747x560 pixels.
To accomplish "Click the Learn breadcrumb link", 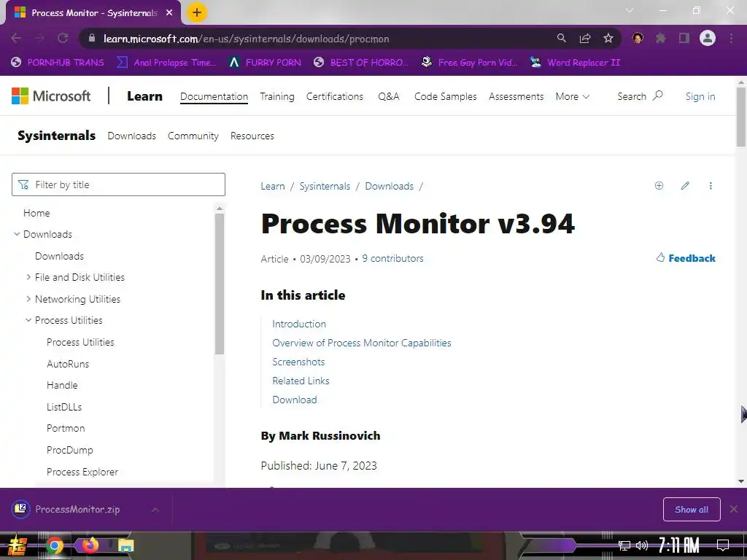I will point(273,186).
